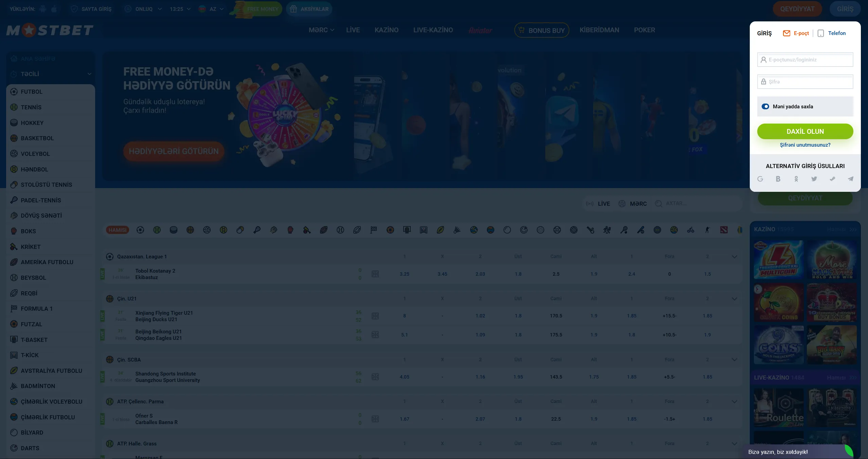Click the boxing glove icon in filter row

(290, 230)
